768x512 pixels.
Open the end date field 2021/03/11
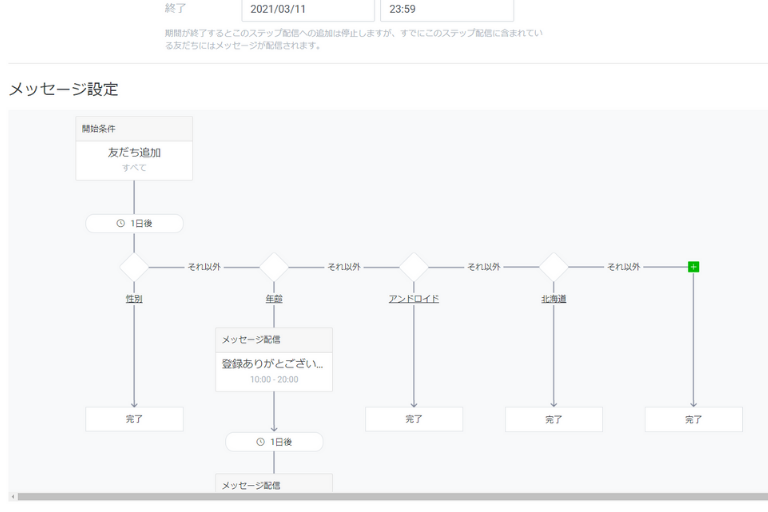tap(308, 10)
